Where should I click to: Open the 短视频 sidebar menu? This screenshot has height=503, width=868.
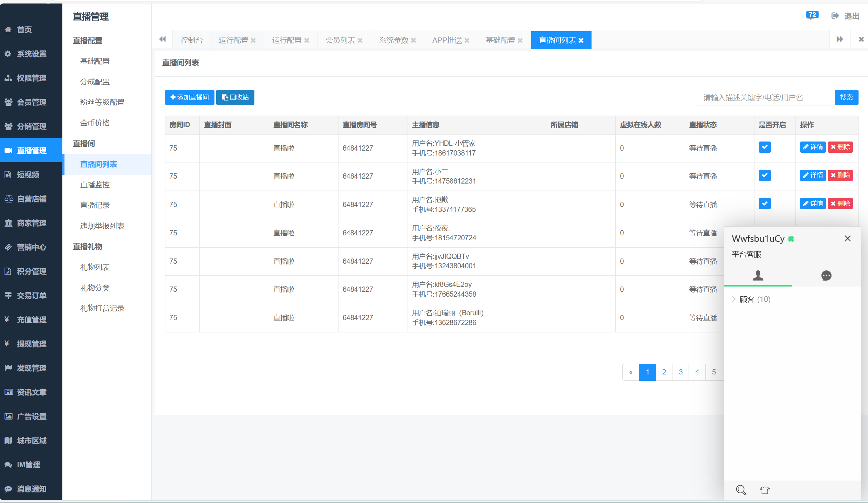pyautogui.click(x=28, y=175)
